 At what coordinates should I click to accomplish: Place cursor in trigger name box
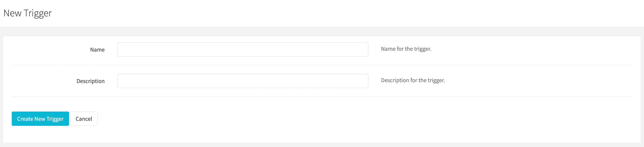coord(242,49)
